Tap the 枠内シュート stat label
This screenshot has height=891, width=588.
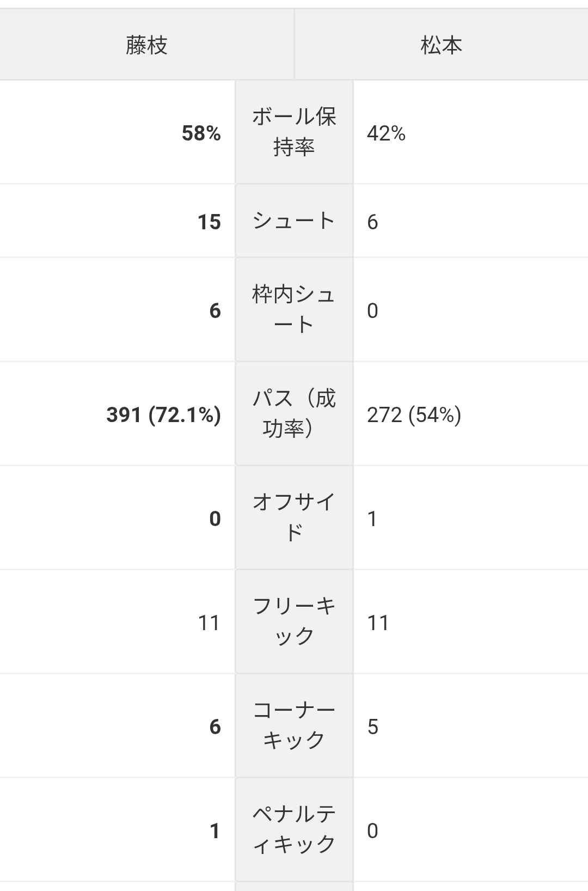tap(294, 309)
